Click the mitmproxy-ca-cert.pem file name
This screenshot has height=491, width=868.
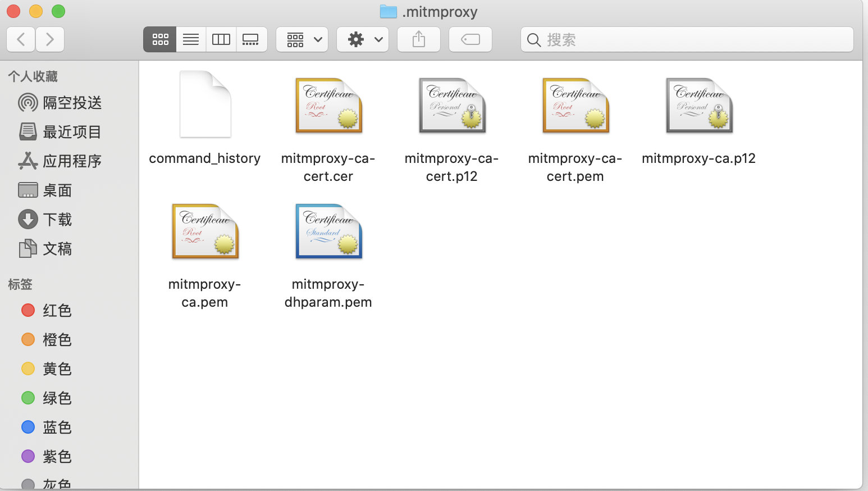[x=575, y=167]
